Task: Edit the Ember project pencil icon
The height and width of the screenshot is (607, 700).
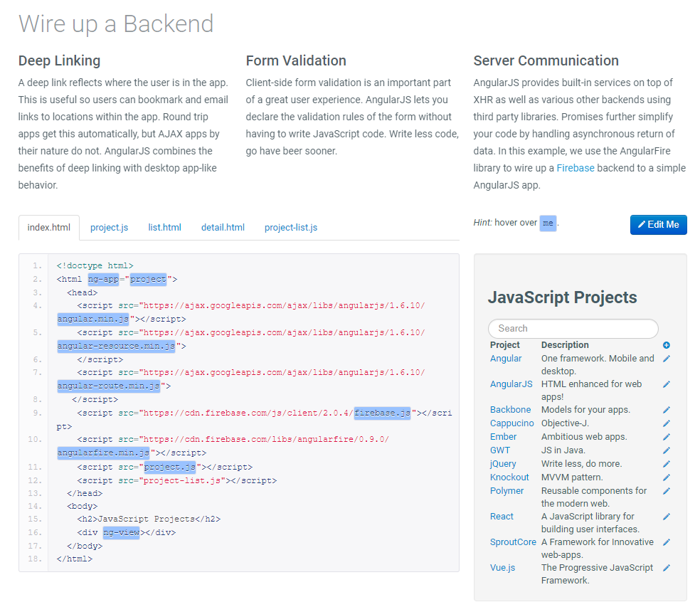Action: 666,437
